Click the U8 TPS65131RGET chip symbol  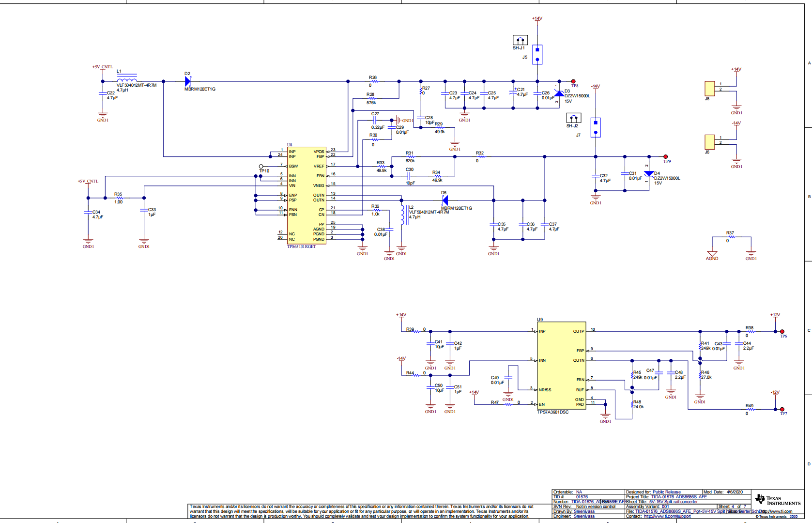306,195
